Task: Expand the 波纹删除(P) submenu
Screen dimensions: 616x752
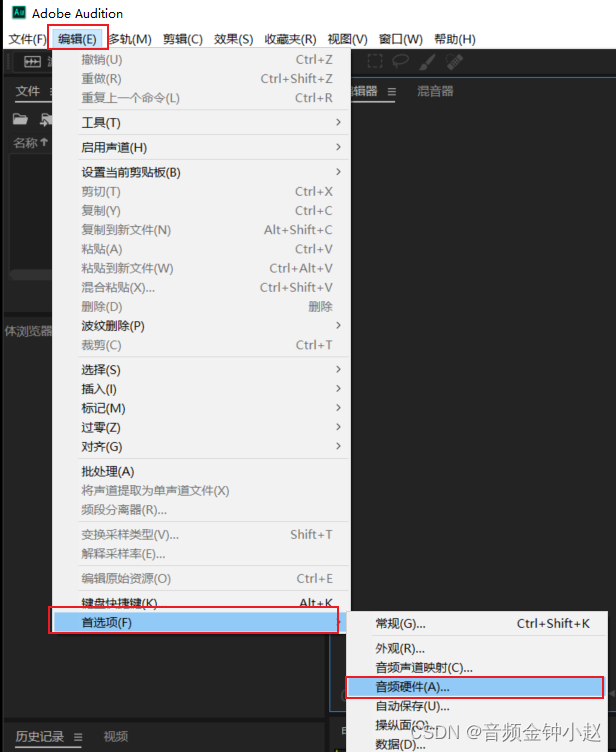Action: 201,326
